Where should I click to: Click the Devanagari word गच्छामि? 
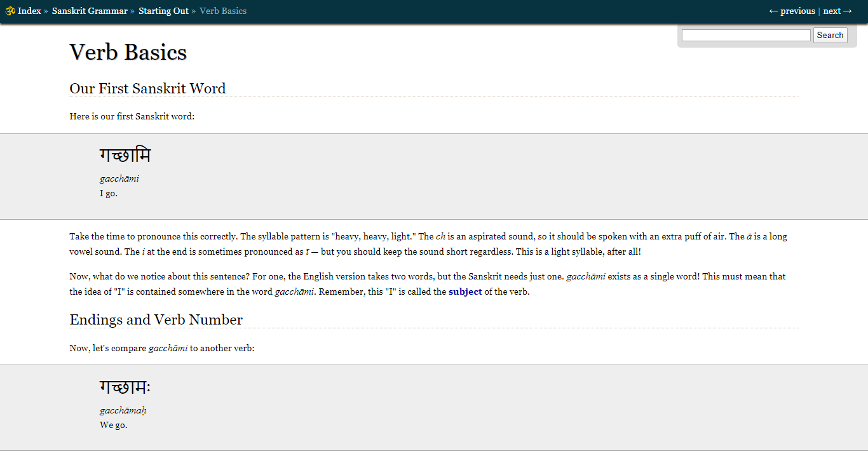tap(125, 156)
